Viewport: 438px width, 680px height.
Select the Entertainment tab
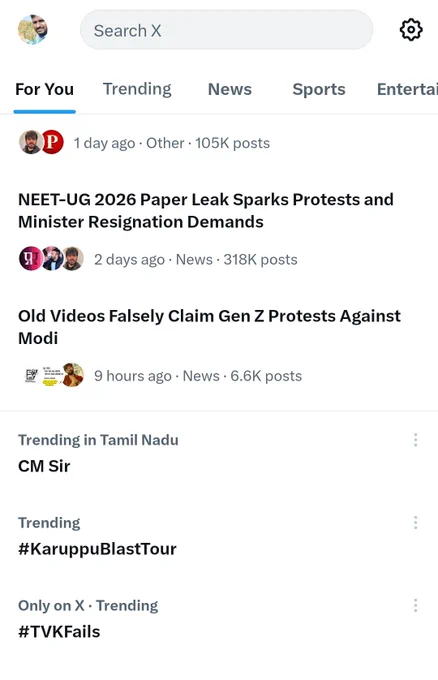point(407,89)
